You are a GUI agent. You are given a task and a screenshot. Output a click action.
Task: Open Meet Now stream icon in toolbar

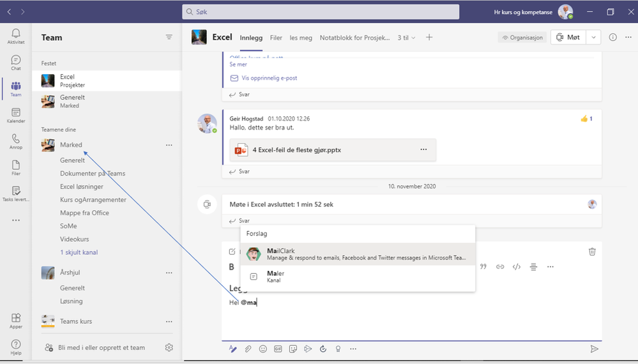[x=308, y=349]
